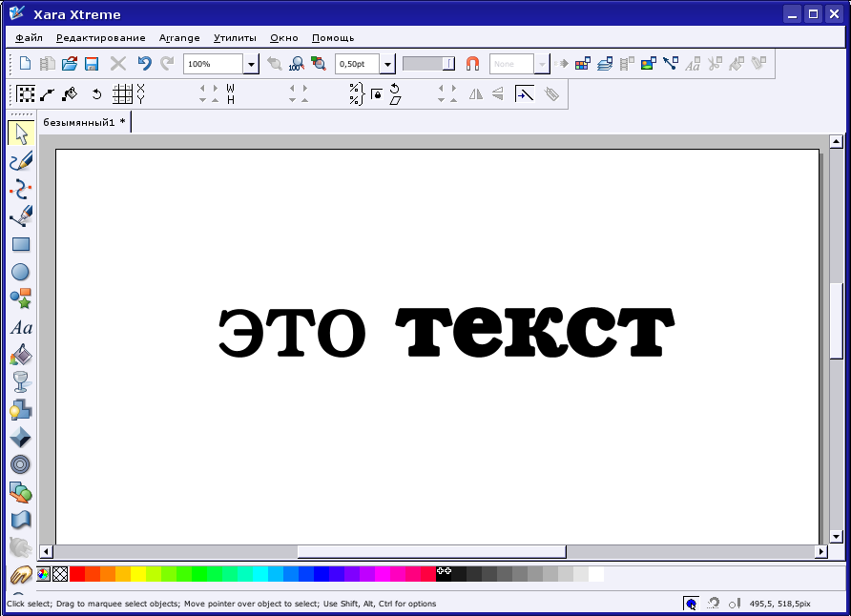Select the Rectangle tool

[x=20, y=244]
